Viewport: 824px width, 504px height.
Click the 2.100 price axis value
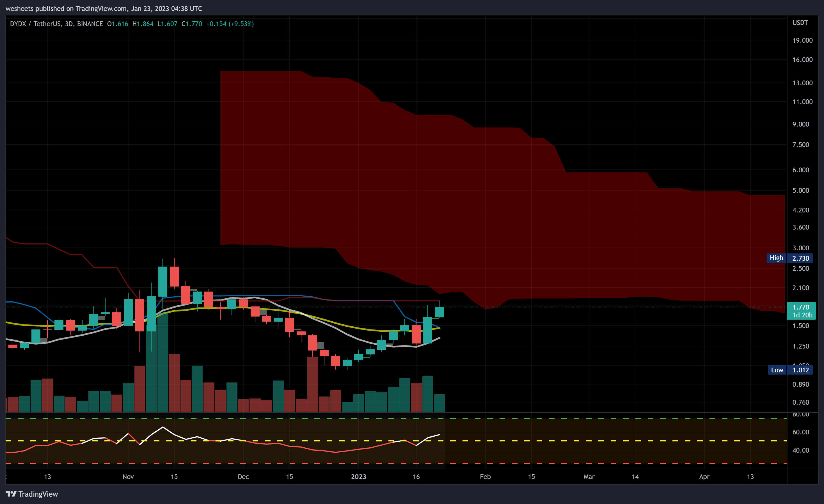coord(801,288)
